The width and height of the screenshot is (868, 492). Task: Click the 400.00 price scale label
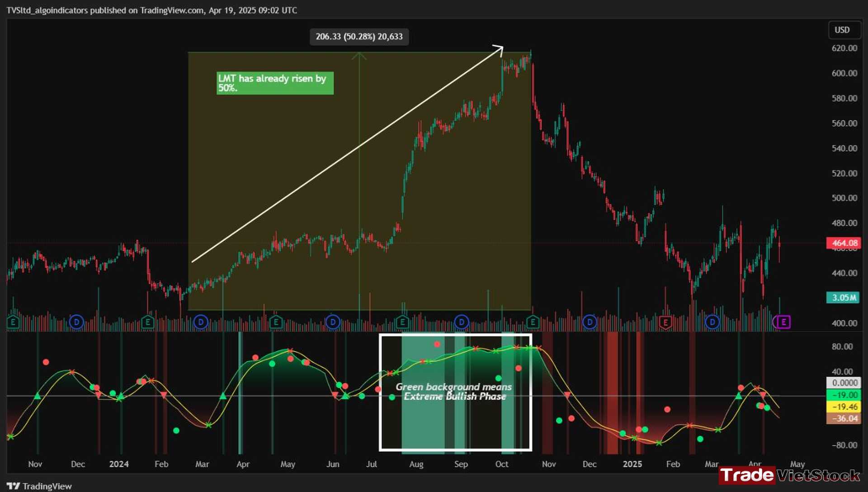[844, 323]
